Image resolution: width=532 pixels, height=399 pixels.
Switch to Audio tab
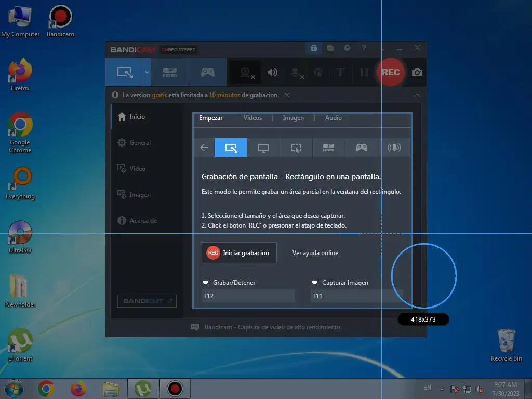point(334,118)
